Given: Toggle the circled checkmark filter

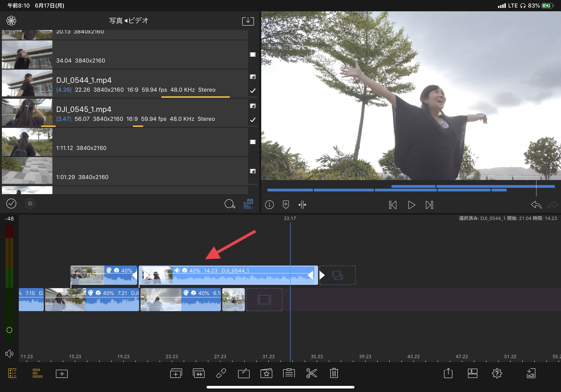Looking at the screenshot, I should [x=11, y=204].
